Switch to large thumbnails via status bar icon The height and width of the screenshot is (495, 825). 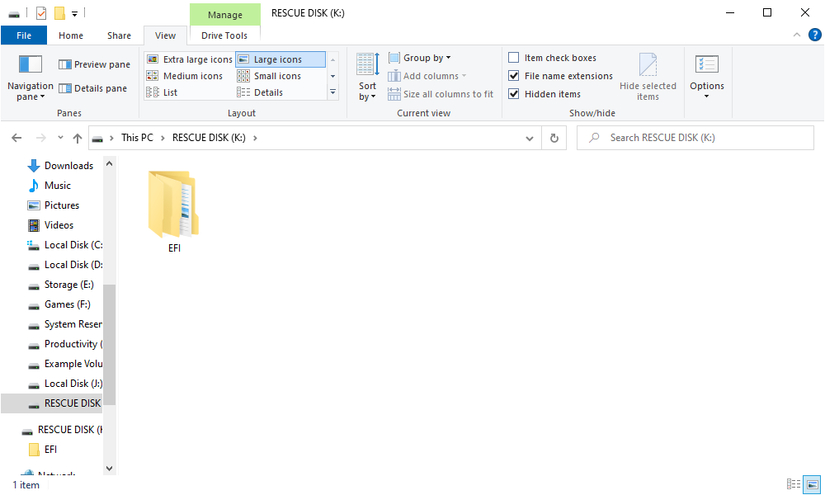pos(812,484)
